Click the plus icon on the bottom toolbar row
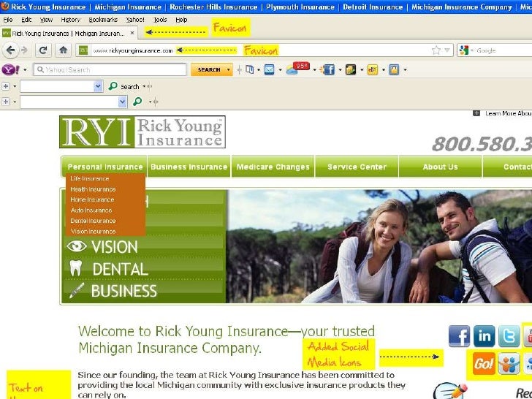 [x=6, y=102]
